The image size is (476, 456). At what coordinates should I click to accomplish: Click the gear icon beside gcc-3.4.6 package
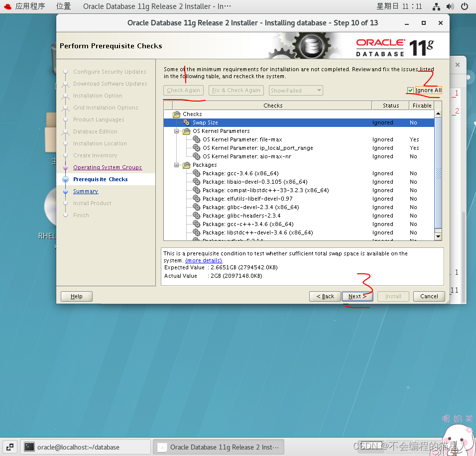tap(197, 173)
